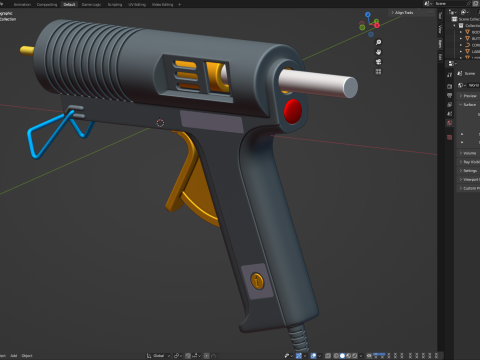Click the red X axis on navigation gizmo
This screenshot has width=480, height=360.
point(377,25)
